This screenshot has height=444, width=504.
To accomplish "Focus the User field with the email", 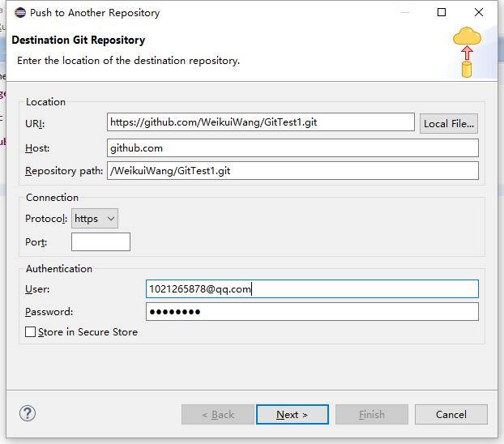I will [312, 289].
